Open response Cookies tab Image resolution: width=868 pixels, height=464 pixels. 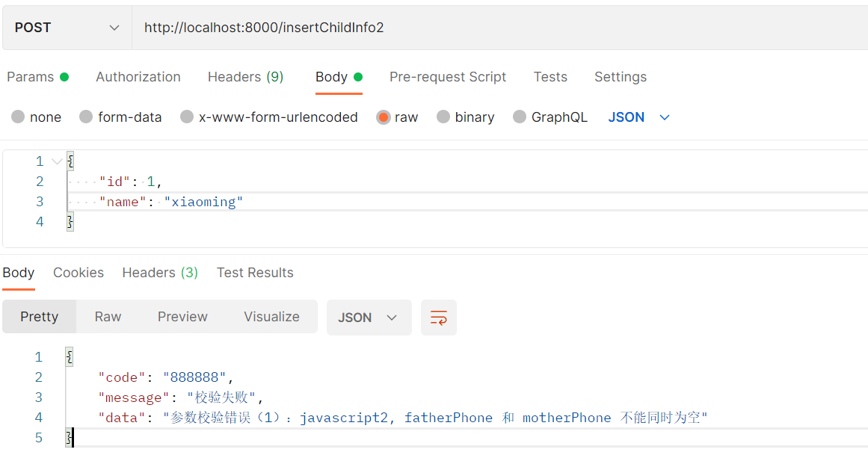click(79, 273)
